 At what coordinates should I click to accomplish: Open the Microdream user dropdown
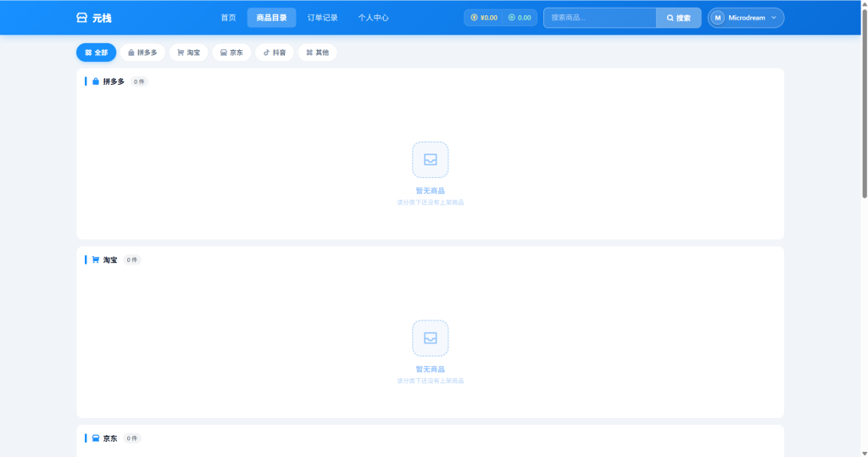746,18
